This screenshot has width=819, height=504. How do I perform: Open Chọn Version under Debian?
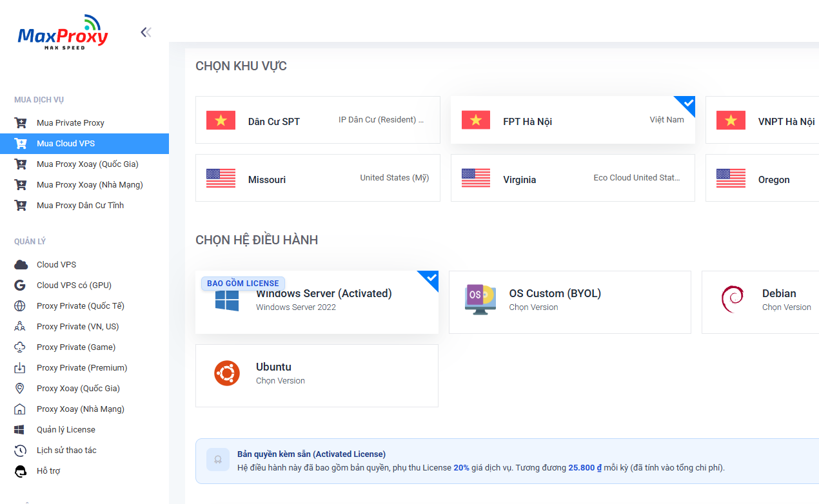(786, 307)
